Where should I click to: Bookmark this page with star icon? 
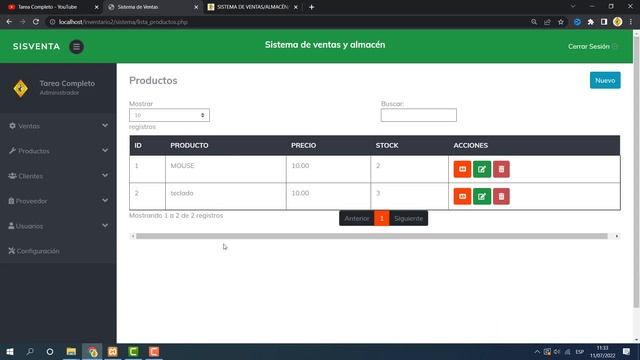(x=561, y=22)
